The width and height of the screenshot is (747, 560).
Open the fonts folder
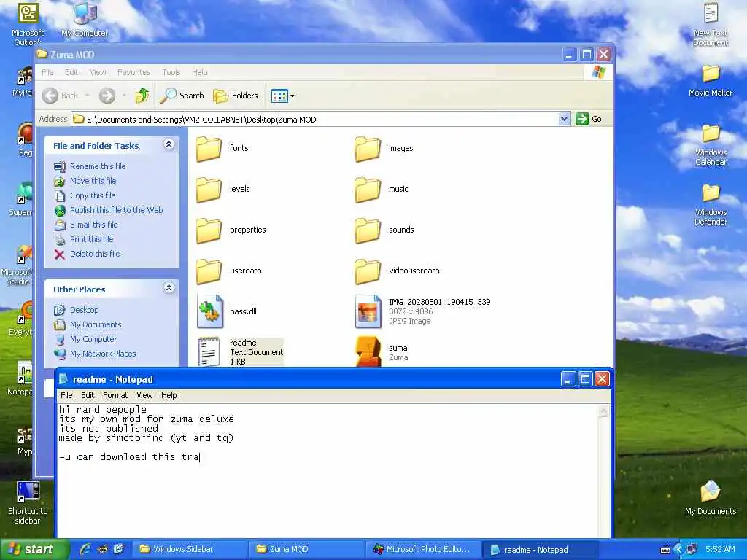pyautogui.click(x=209, y=148)
